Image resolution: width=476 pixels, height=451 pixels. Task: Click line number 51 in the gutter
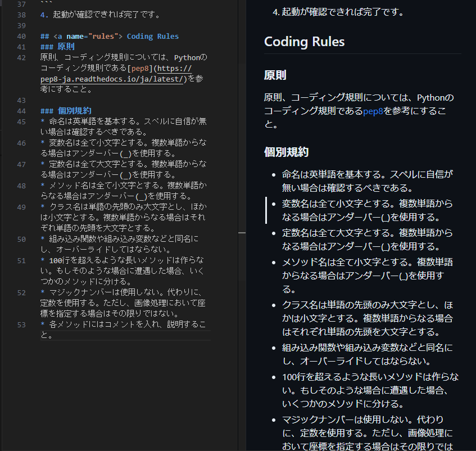point(21,260)
